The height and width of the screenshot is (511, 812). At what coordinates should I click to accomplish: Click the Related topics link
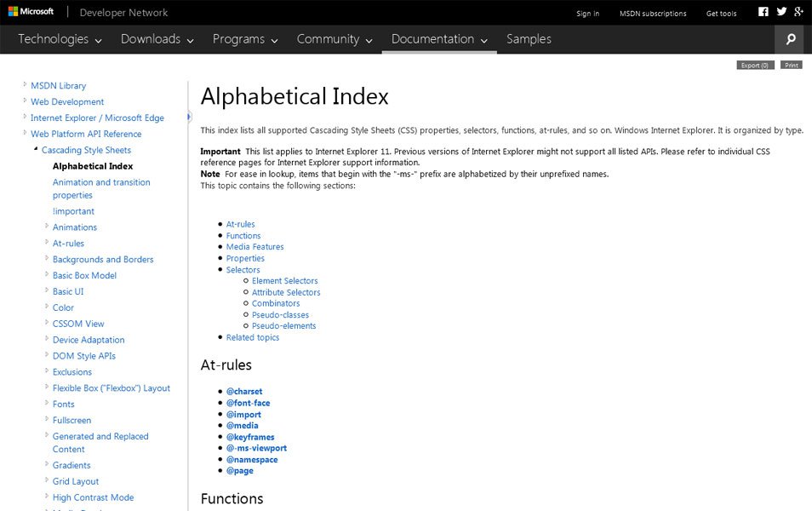pyautogui.click(x=252, y=337)
